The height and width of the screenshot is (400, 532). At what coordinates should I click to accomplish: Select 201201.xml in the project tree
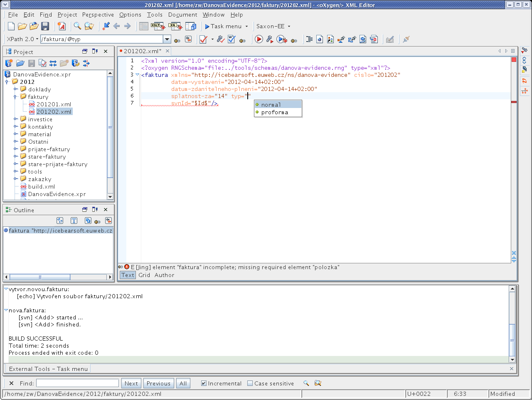click(x=54, y=104)
